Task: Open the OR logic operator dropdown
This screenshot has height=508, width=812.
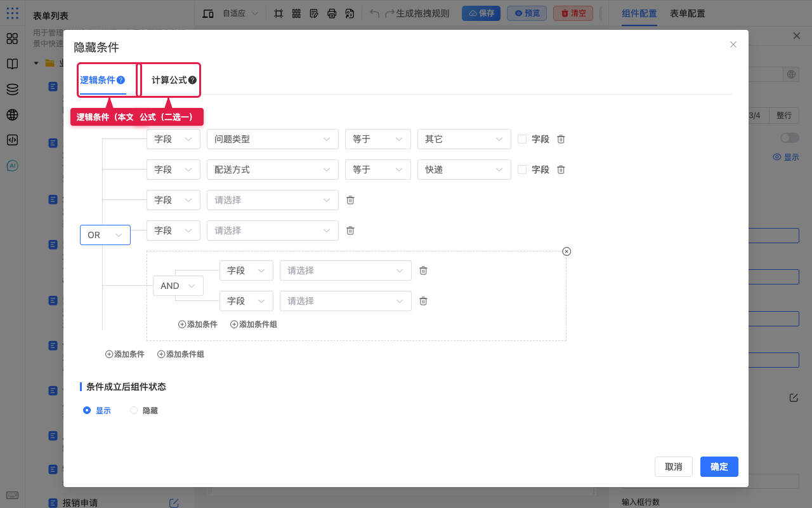Action: (x=105, y=235)
